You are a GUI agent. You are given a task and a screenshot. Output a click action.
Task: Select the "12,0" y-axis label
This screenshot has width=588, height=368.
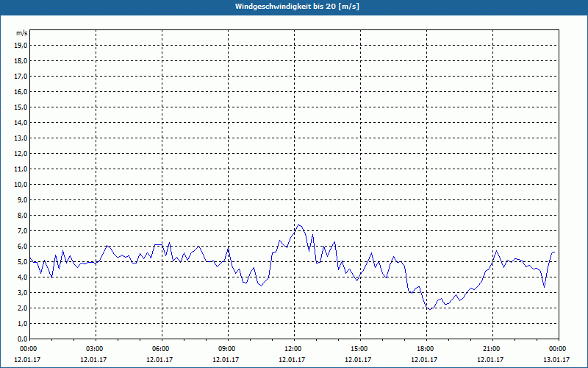(x=21, y=154)
